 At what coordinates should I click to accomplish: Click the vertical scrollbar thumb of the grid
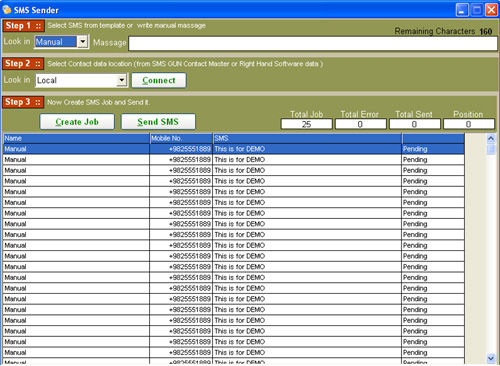(491, 149)
